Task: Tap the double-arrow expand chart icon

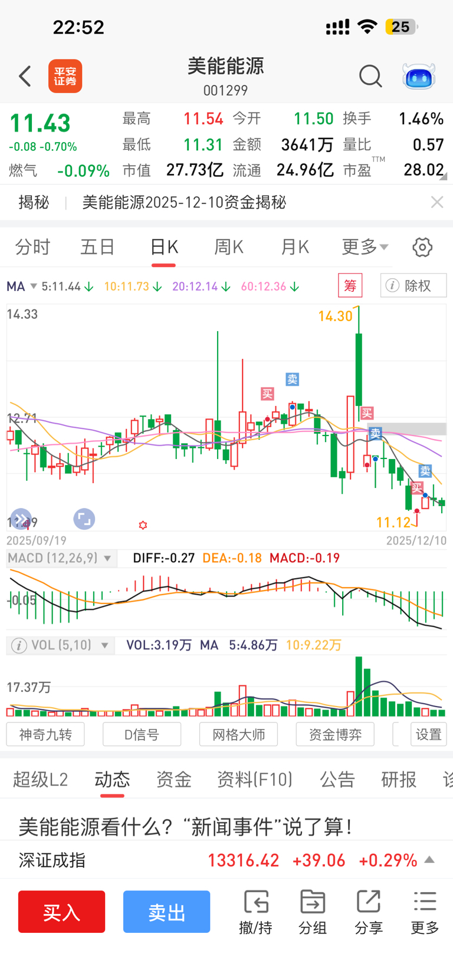Action: [x=21, y=519]
